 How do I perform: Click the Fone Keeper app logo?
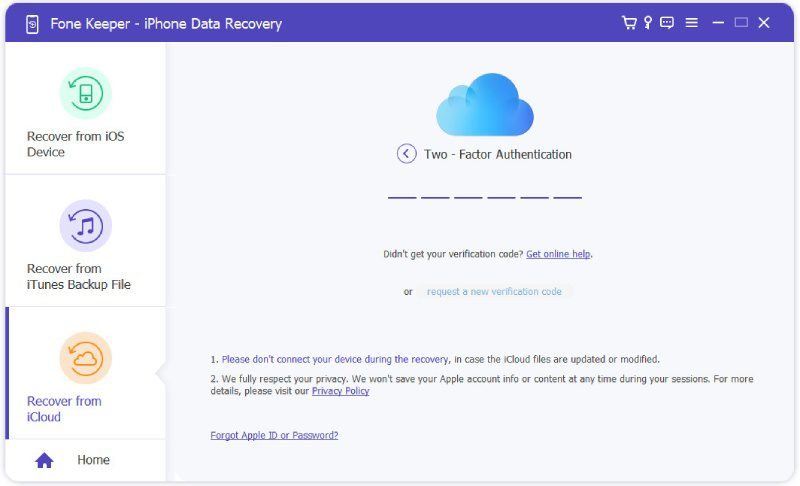point(31,23)
